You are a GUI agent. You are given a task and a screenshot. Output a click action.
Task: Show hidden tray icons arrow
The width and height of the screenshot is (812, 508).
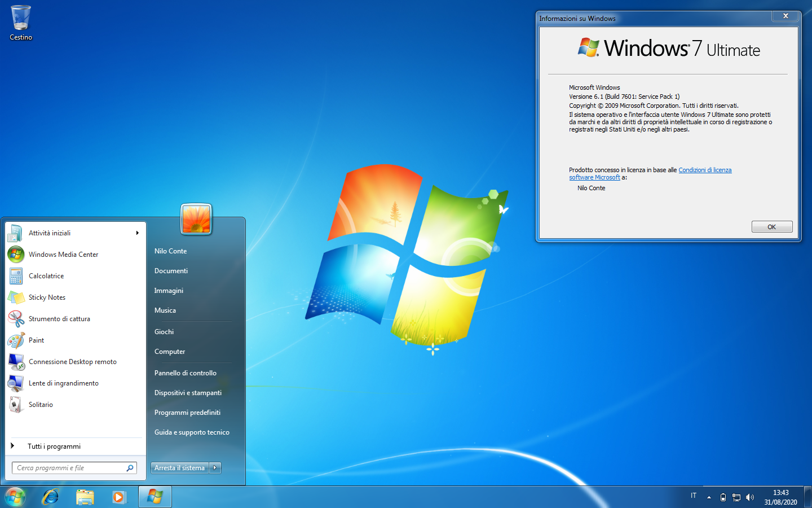[709, 497]
